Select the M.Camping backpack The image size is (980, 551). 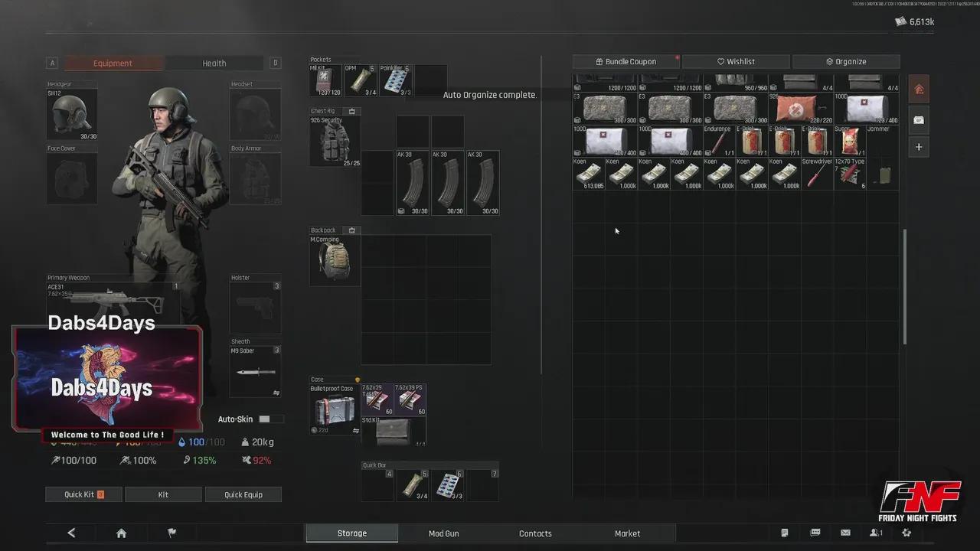coord(335,261)
